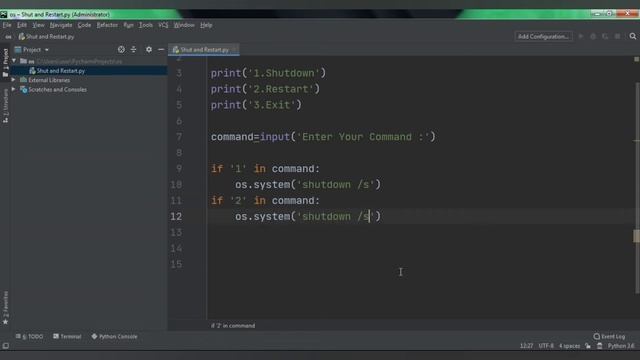Click the Debug bug icon in toolbar
Image resolution: width=640 pixels, height=360 pixels.
point(593,36)
